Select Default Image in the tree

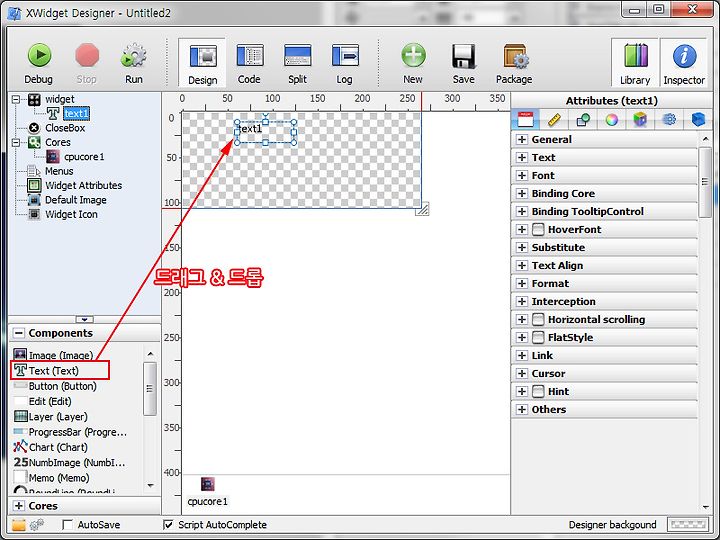pyautogui.click(x=76, y=200)
